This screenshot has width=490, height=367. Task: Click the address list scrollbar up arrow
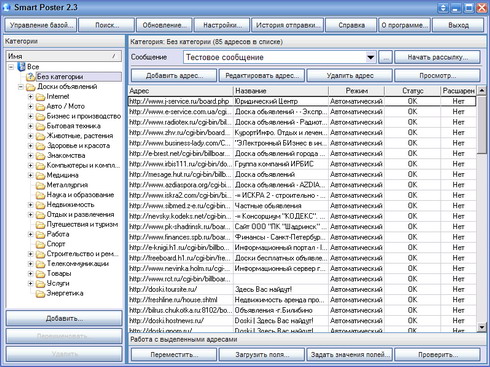tap(481, 90)
